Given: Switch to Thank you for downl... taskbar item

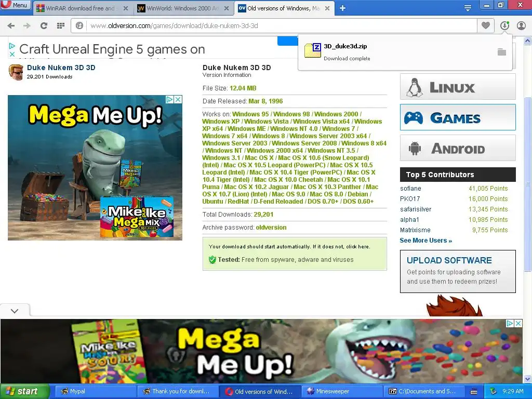Looking at the screenshot, I should (177, 391).
